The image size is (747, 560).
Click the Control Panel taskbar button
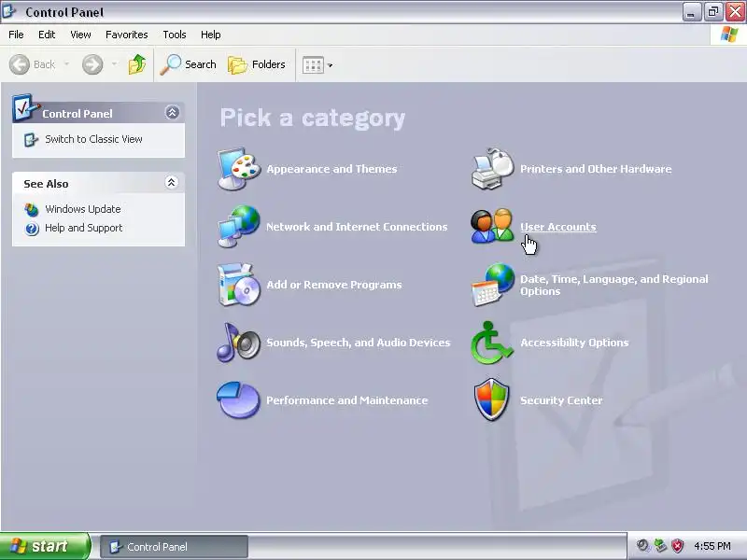tap(174, 546)
